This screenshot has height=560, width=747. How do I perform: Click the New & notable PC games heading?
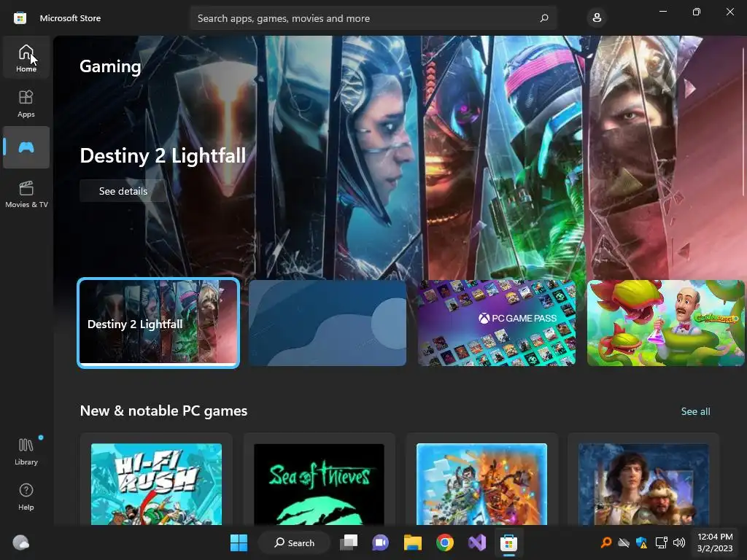pos(163,411)
